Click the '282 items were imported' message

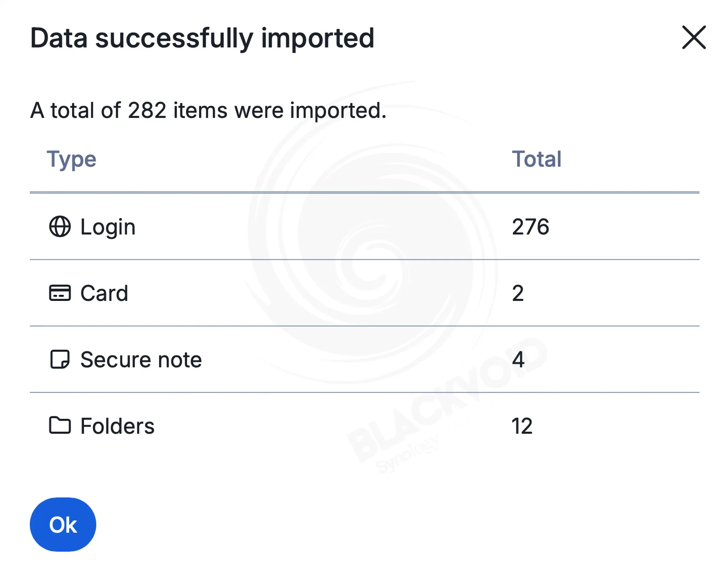pyautogui.click(x=208, y=110)
